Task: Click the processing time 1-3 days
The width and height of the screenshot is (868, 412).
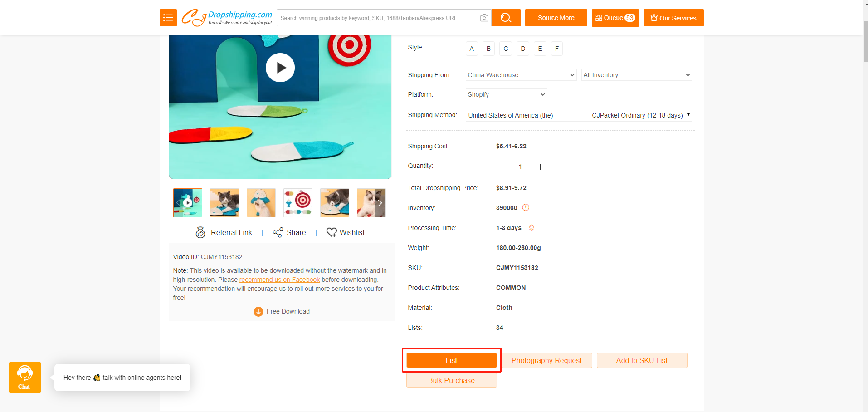Action: click(509, 228)
